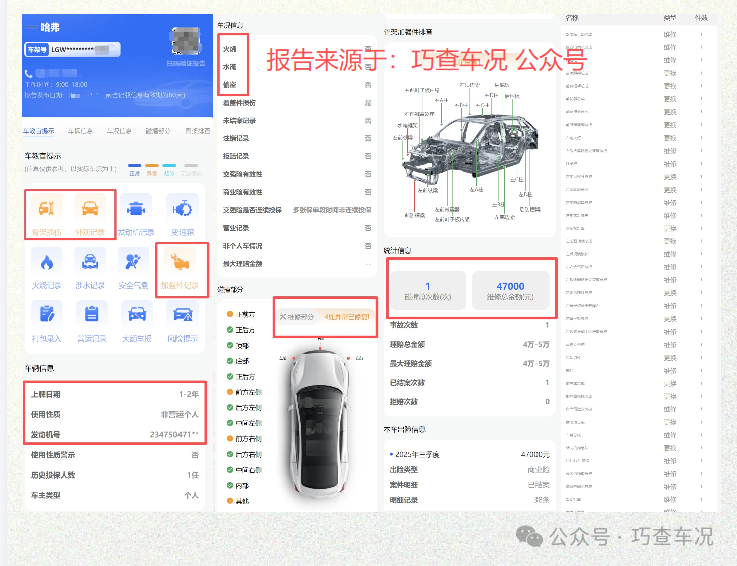Image resolution: width=737 pixels, height=566 pixels.
Task: Click the 拒赔次数 row showing 0
Action: click(470, 401)
